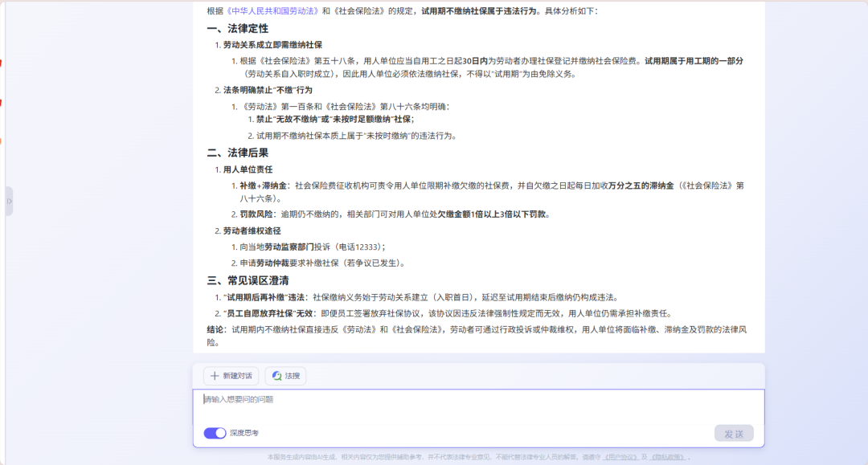This screenshot has width=868, height=465.
Task: Click the heading 一、法律定性
Action: (x=238, y=29)
